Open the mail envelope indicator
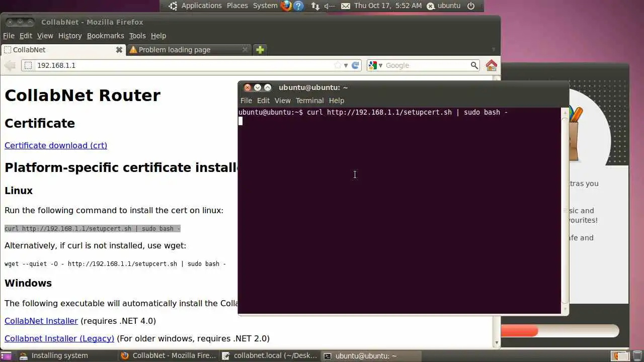 (x=346, y=6)
